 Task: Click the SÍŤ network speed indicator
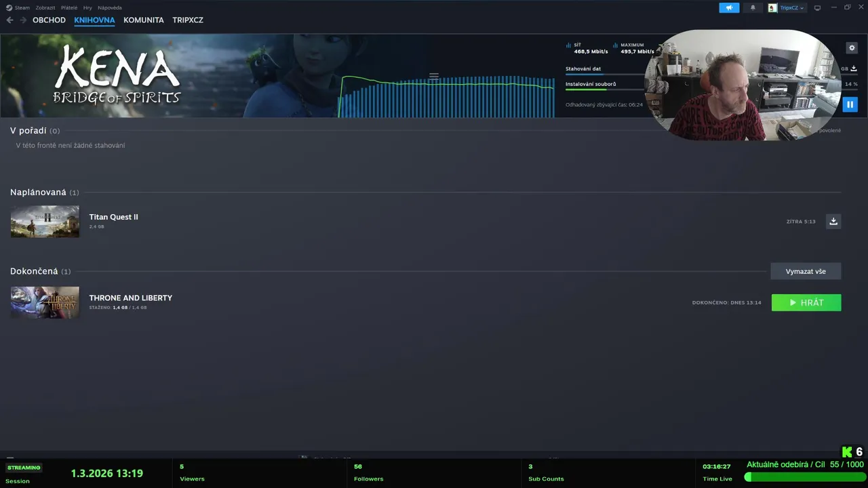point(587,48)
